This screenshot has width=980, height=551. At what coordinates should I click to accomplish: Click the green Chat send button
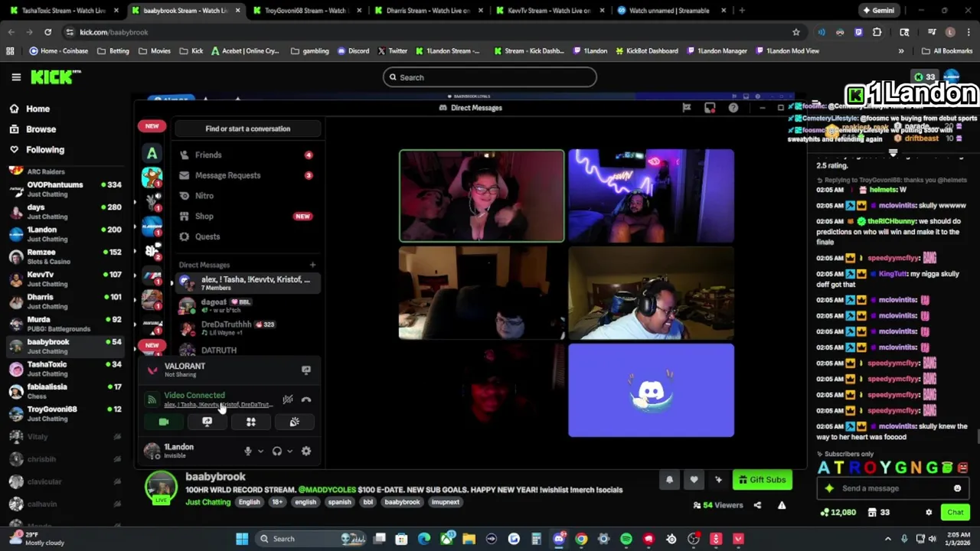955,513
